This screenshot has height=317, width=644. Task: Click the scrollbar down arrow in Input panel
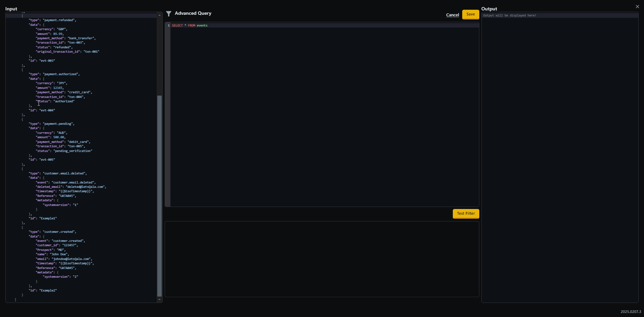[159, 300]
